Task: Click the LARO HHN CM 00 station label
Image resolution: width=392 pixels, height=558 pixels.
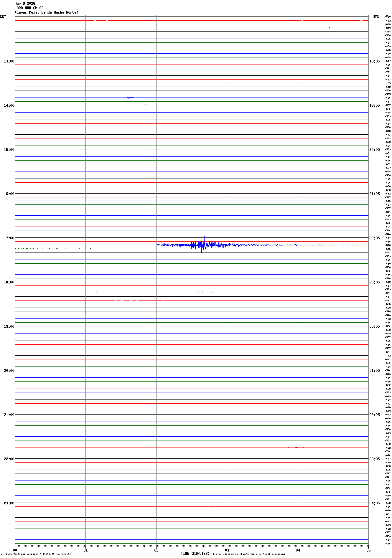Action: [29, 8]
